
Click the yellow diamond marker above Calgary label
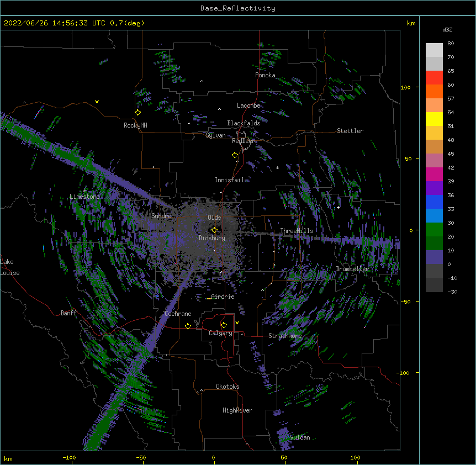pos(224,325)
